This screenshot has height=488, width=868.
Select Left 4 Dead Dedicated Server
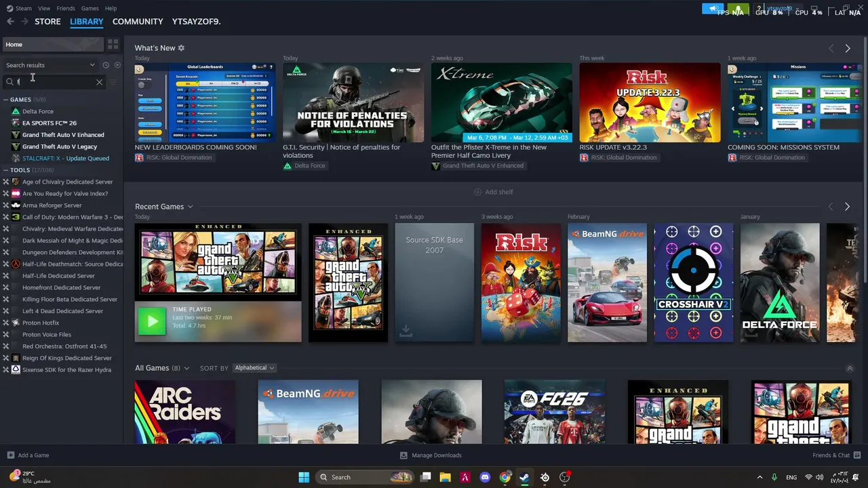(61, 311)
